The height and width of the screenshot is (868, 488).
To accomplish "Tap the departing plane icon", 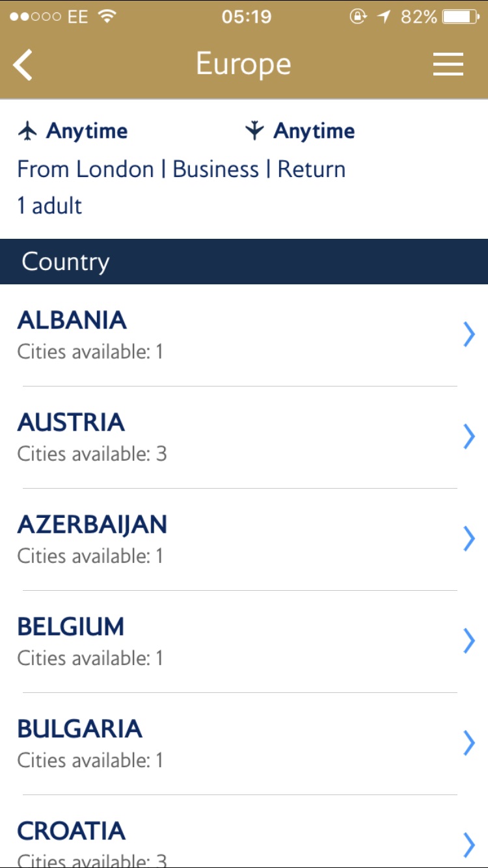I will pos(27,131).
